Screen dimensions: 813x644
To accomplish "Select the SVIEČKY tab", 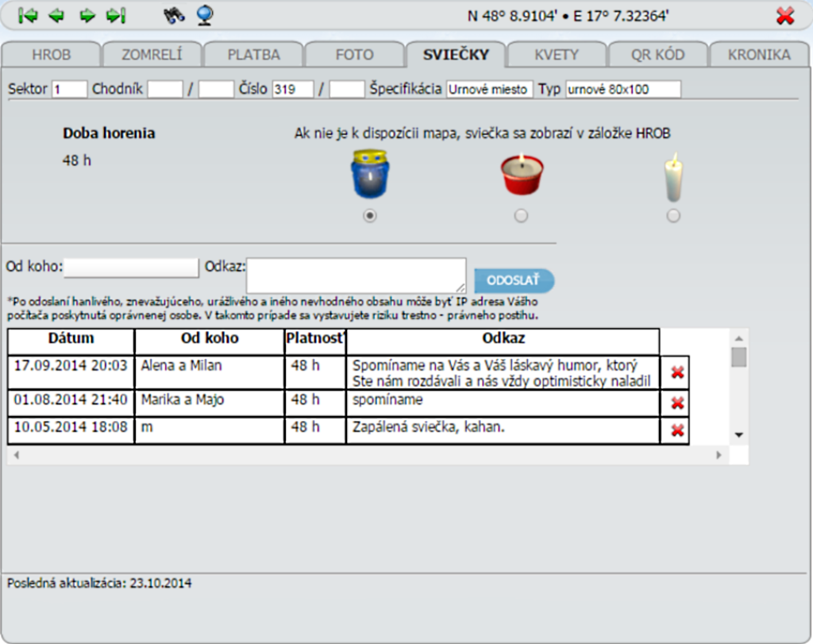I will [456, 55].
